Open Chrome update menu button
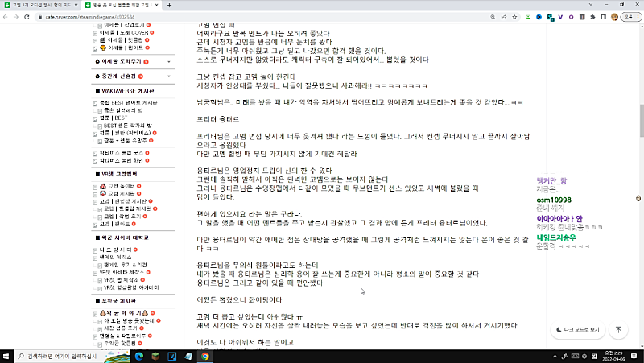The image size is (644, 363). (631, 17)
